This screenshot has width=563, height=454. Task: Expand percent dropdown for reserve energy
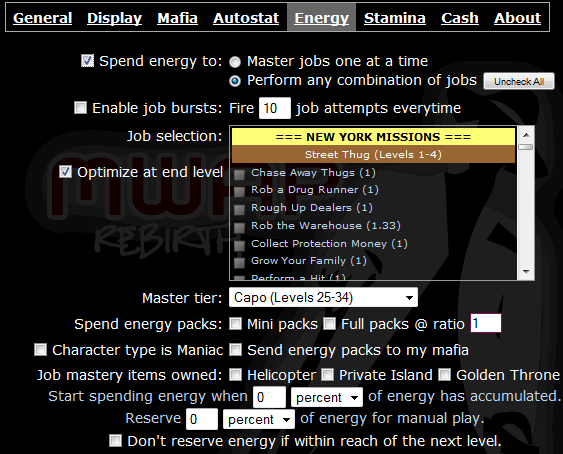point(259,419)
